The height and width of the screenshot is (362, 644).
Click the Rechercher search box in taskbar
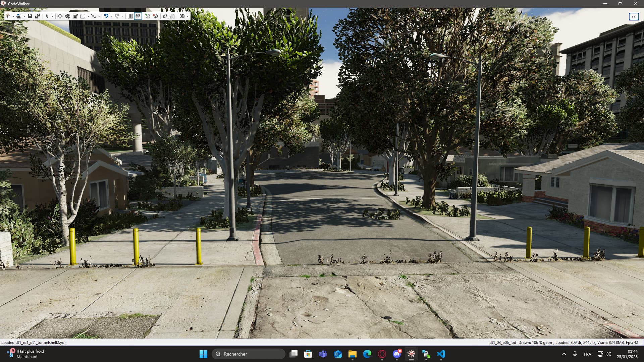coord(248,354)
